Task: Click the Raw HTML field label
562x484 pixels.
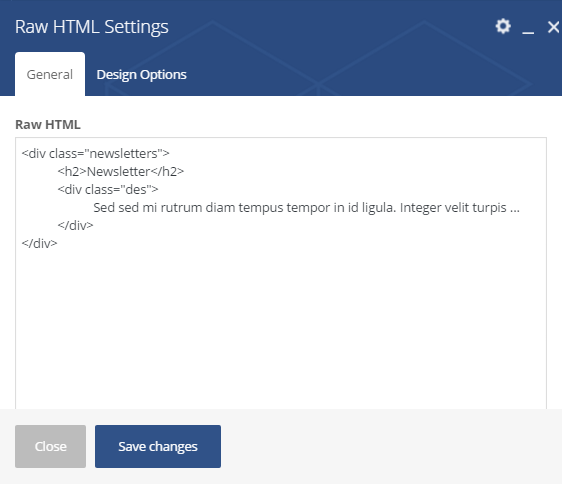Action: (48, 124)
